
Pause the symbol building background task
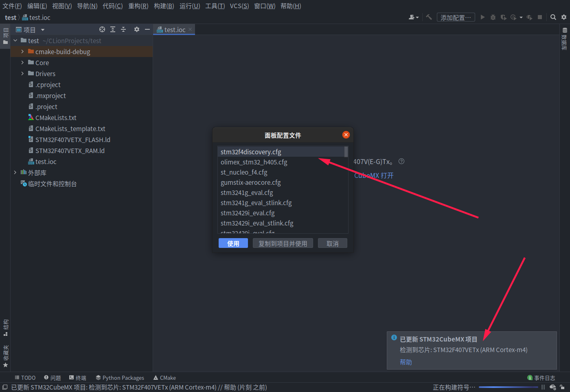tap(543, 387)
